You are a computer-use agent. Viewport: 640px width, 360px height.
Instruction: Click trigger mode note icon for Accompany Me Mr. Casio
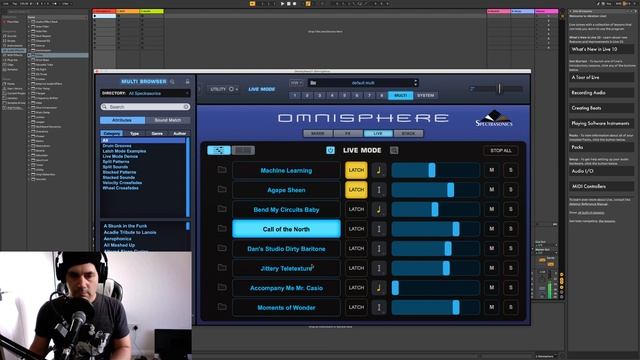click(379, 288)
